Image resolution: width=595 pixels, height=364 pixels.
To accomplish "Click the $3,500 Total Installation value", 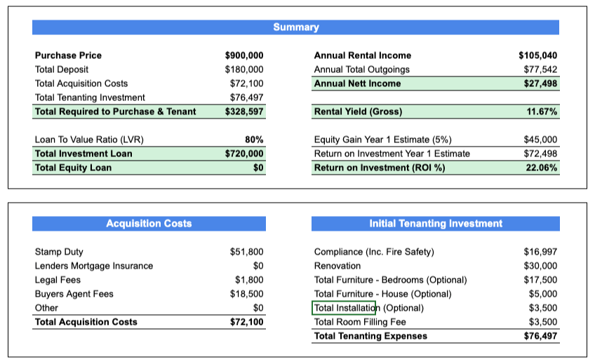I will tap(543, 308).
